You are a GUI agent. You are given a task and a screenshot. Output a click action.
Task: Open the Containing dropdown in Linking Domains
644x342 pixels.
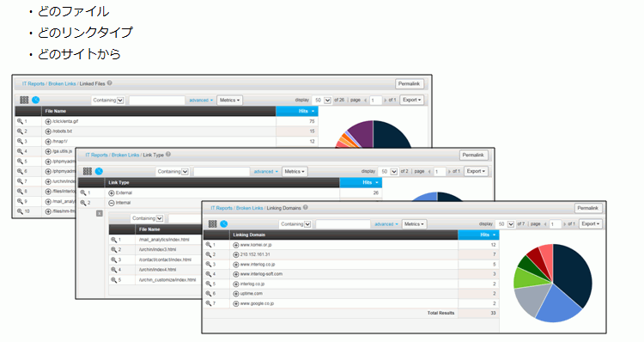click(295, 224)
